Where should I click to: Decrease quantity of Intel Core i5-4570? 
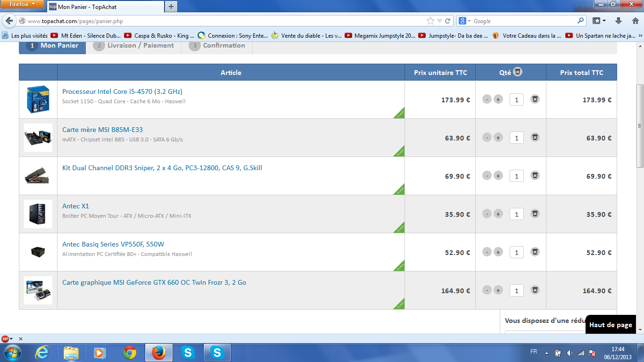pos(487,99)
